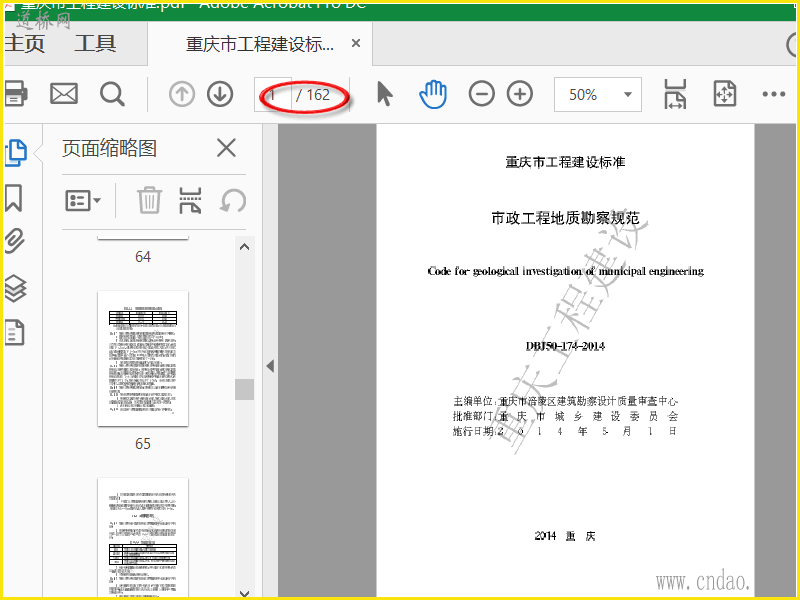Close the 重庆市工程建设标... document tab

(356, 43)
